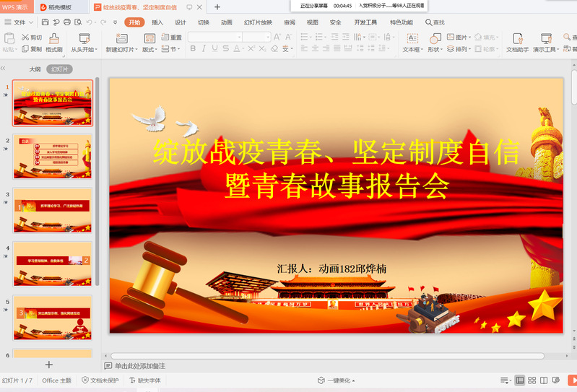Click the Print icon in quick access toolbar

[x=67, y=22]
